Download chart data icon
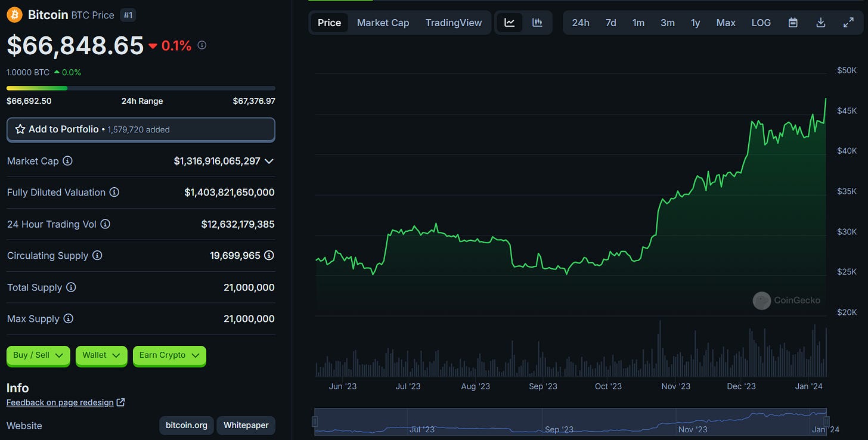868x440 pixels. (820, 23)
